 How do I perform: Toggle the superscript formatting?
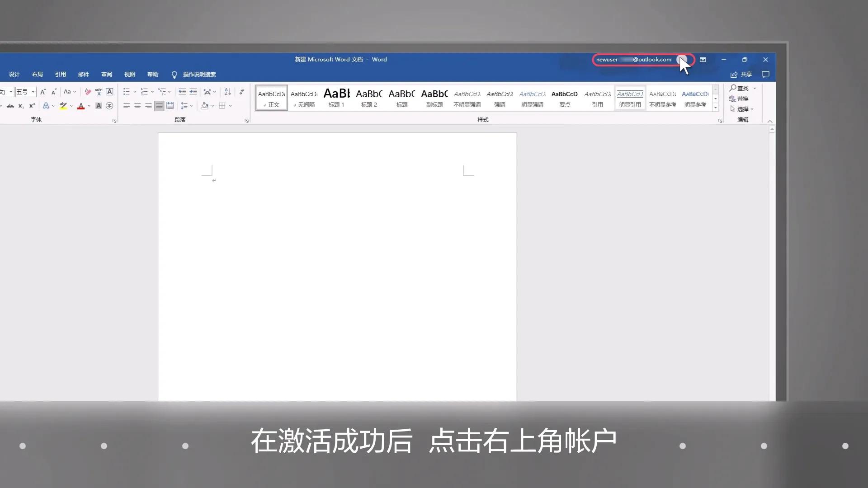pos(32,106)
